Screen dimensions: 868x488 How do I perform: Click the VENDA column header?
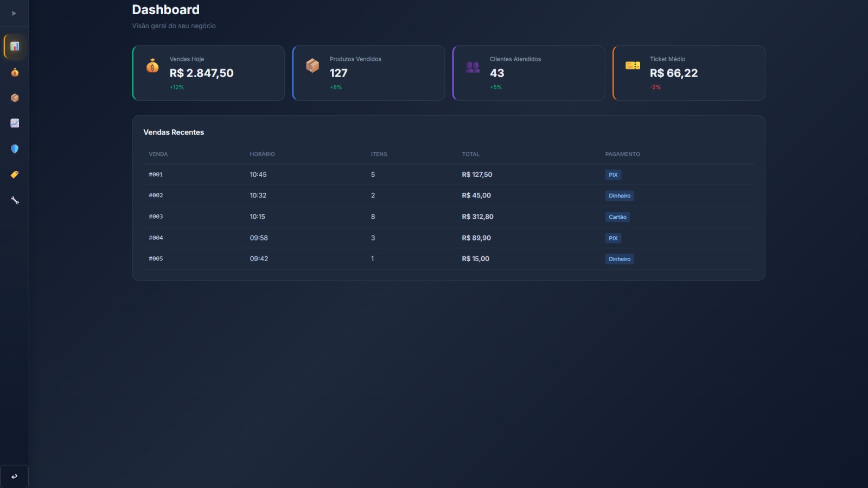click(x=158, y=154)
